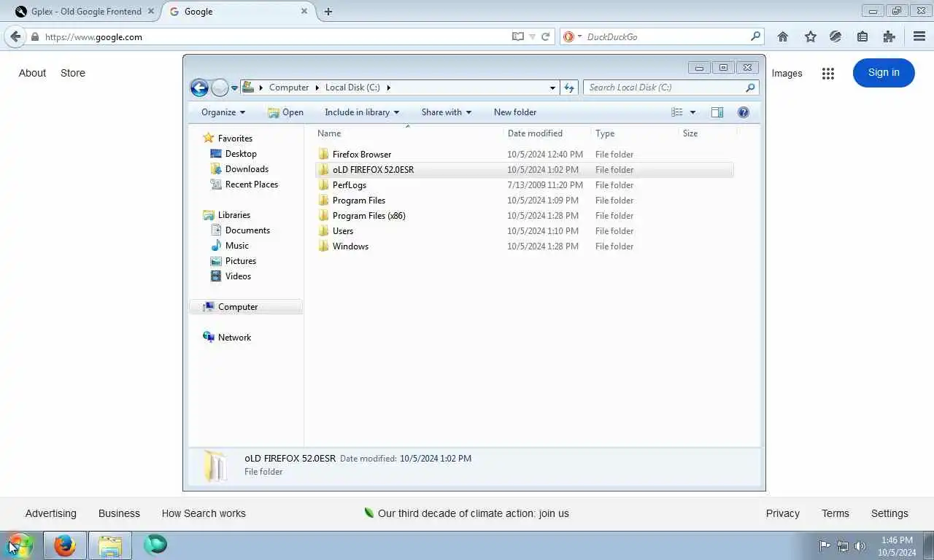Click the Images link on Google
Viewport: 934px width, 560px height.
(x=787, y=74)
